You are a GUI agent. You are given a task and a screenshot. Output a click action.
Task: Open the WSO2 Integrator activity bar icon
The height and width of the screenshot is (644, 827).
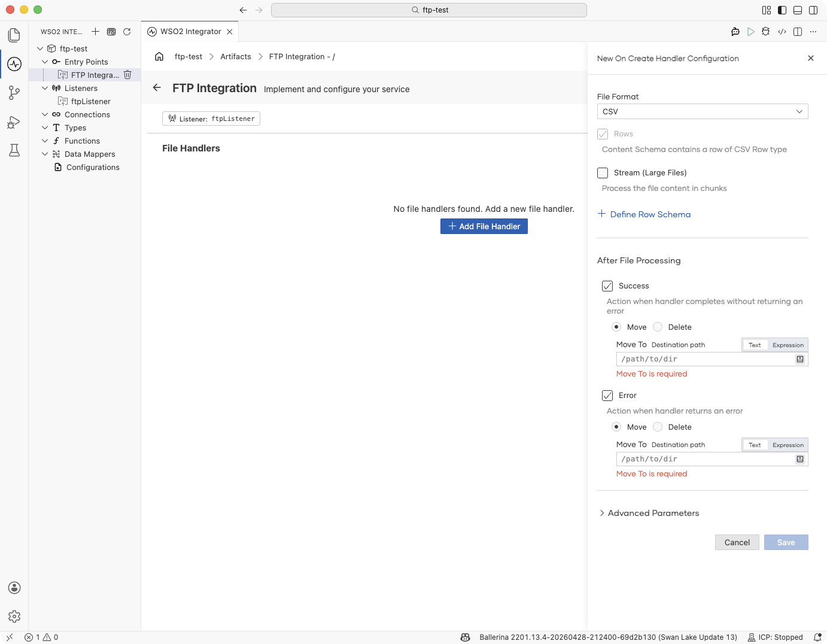coord(14,64)
